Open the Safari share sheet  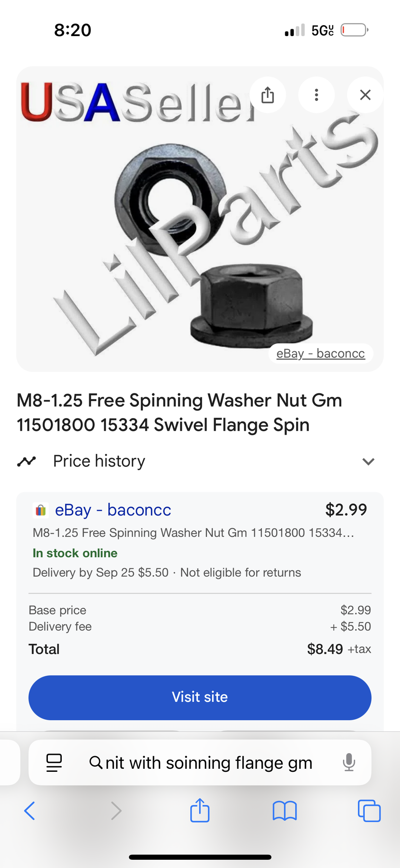200,810
